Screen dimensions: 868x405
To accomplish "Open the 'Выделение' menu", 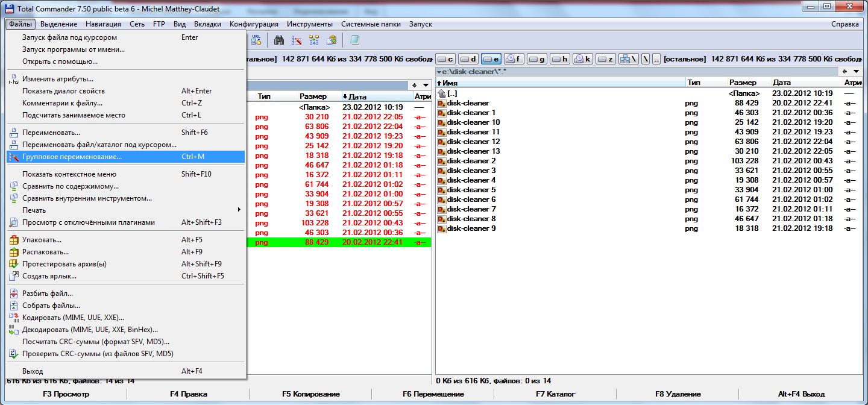I will coord(59,24).
